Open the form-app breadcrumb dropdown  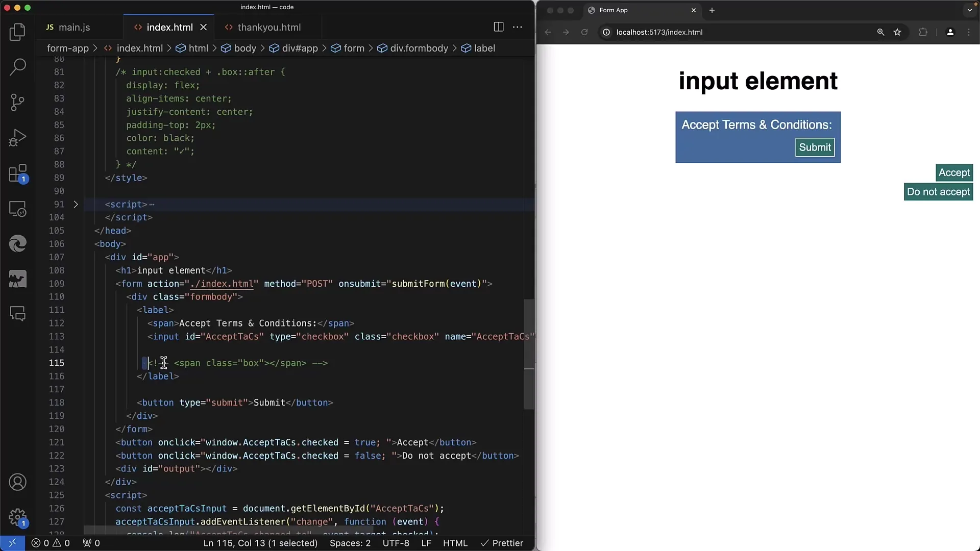point(68,48)
